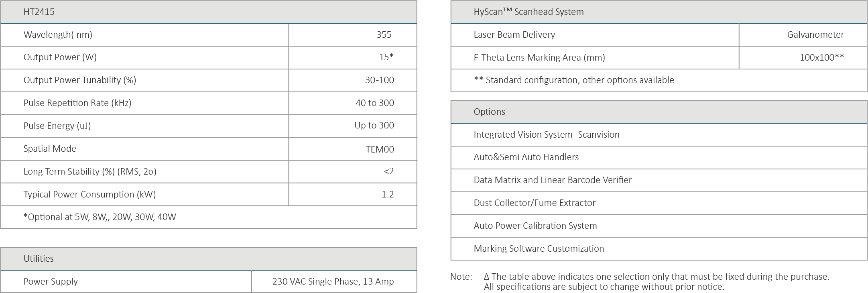This screenshot has width=868, height=293.
Task: Click the 230 VAC Single Phase value
Action: coord(333,282)
